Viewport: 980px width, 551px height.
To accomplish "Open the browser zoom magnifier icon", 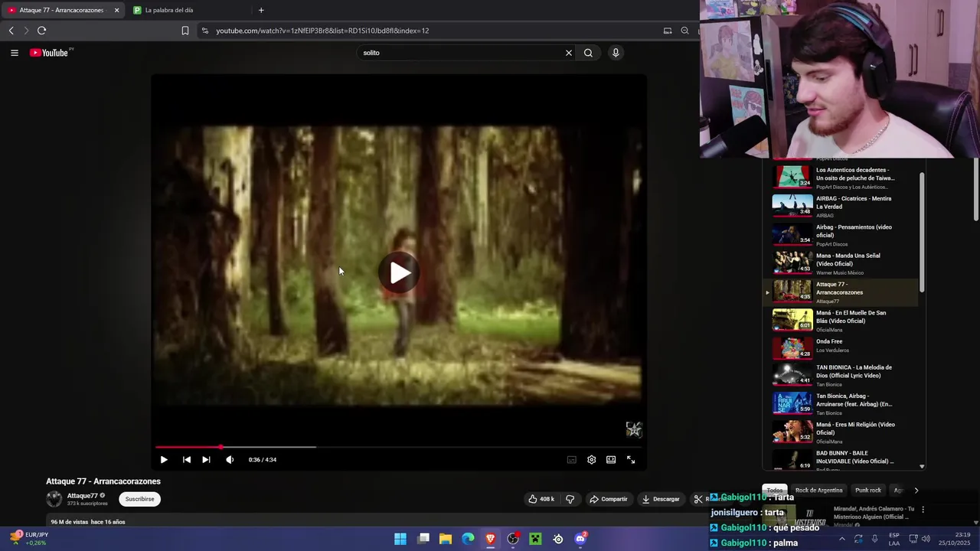I will (684, 31).
